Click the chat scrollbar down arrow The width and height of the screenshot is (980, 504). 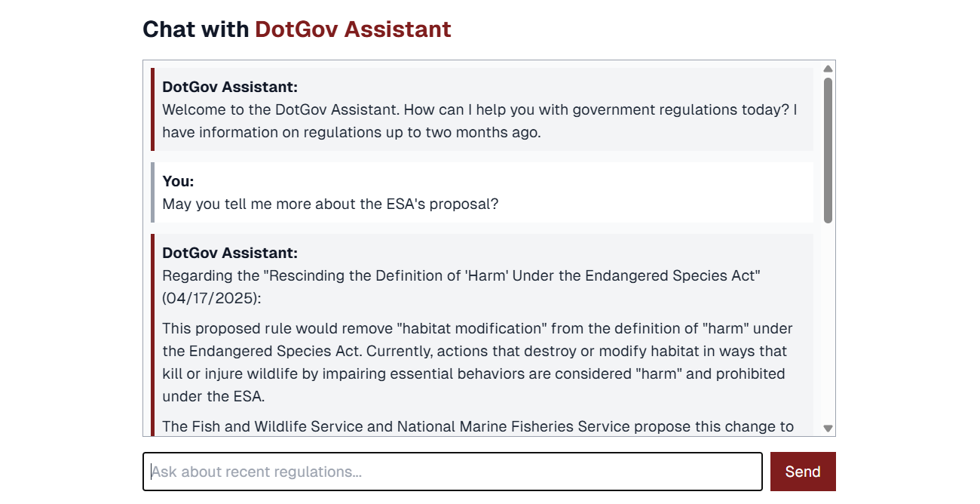point(828,428)
